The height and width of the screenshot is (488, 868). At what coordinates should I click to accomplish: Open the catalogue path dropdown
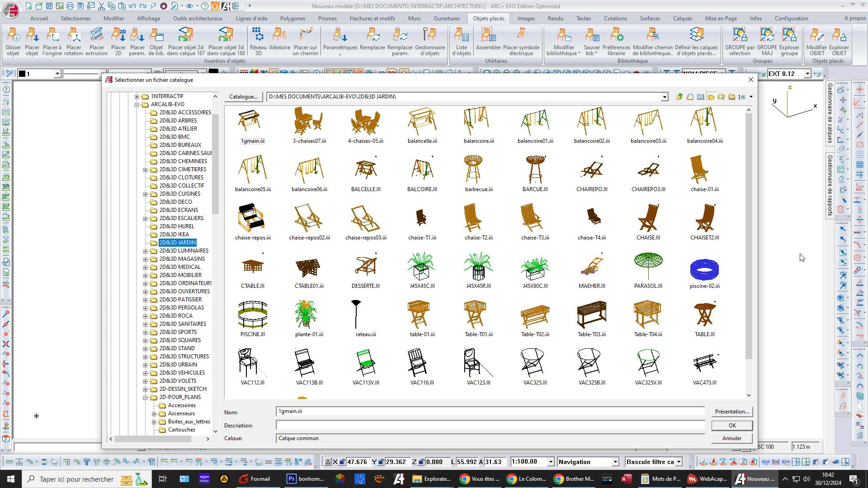[x=664, y=97]
